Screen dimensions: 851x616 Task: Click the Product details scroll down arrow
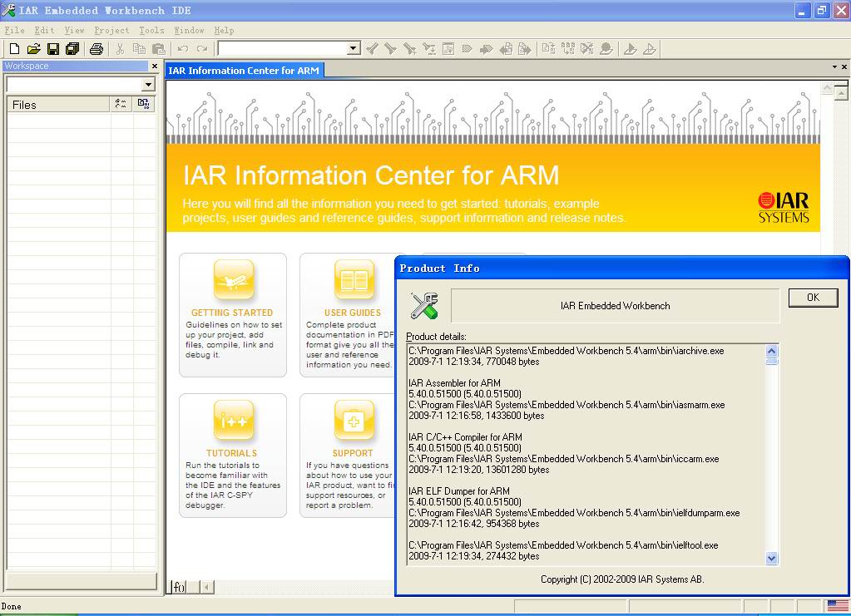click(x=772, y=558)
